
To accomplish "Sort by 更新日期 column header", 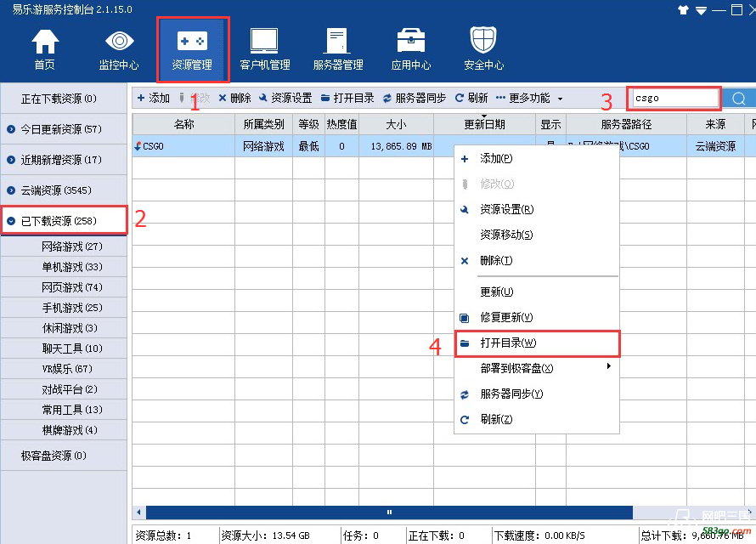I will 484,124.
